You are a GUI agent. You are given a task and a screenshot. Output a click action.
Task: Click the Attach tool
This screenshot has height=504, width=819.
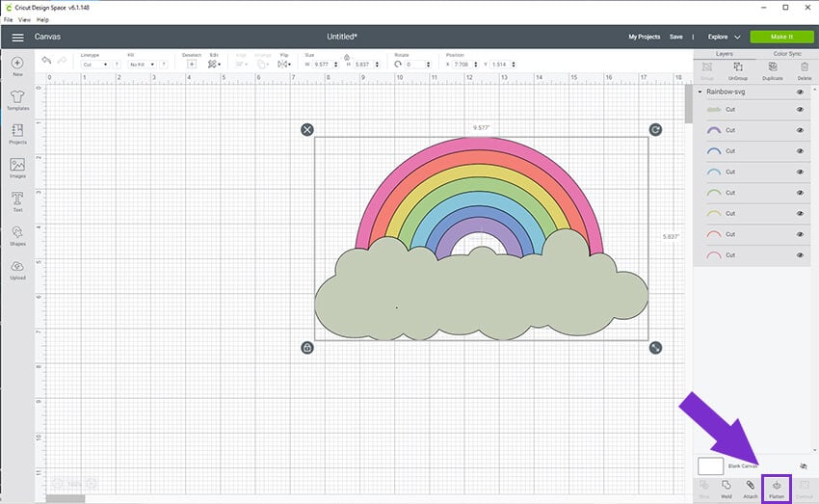[750, 490]
